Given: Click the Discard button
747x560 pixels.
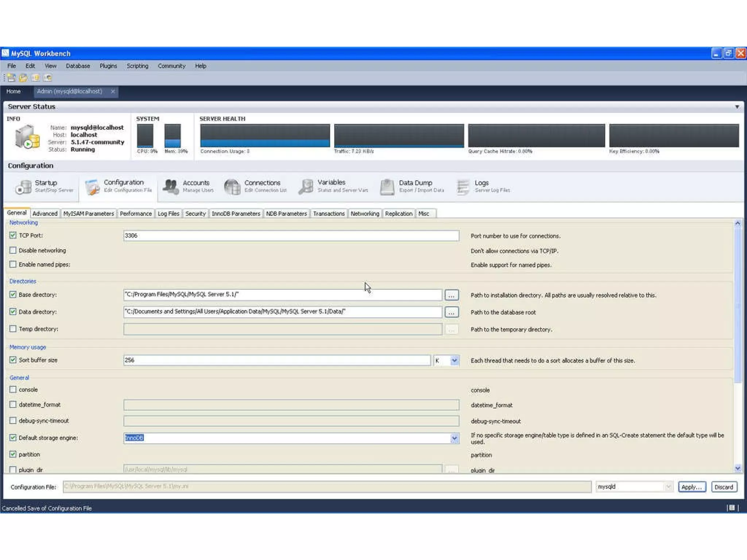Looking at the screenshot, I should [x=724, y=487].
